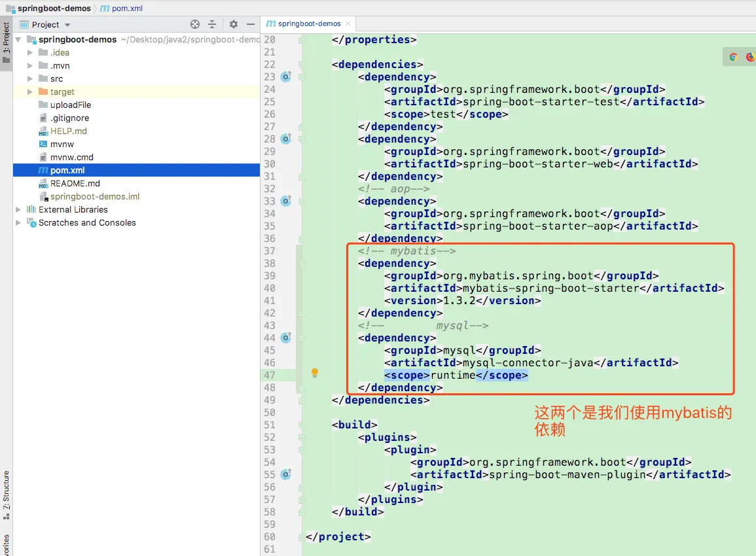Viewport: 756px width, 556px height.
Task: Click spring-boot-starter-web artifactId text
Action: point(538,164)
